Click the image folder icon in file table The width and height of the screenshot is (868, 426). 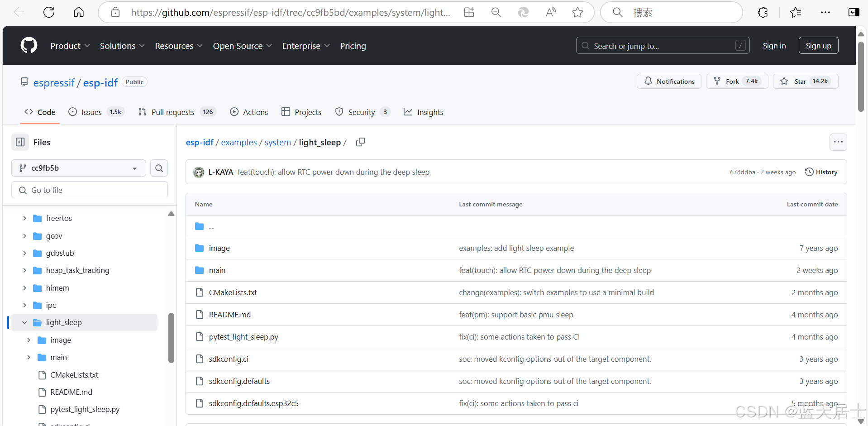pyautogui.click(x=199, y=248)
